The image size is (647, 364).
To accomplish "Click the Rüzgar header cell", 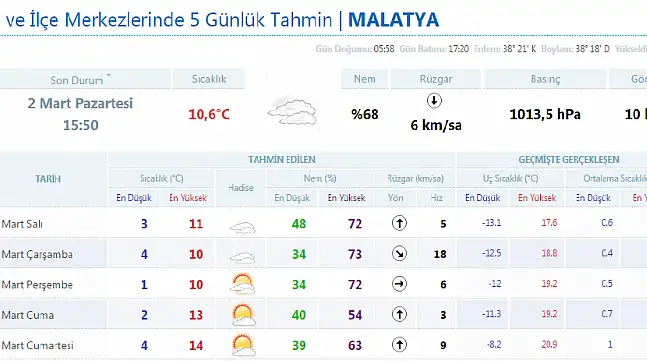I will coord(436,79).
